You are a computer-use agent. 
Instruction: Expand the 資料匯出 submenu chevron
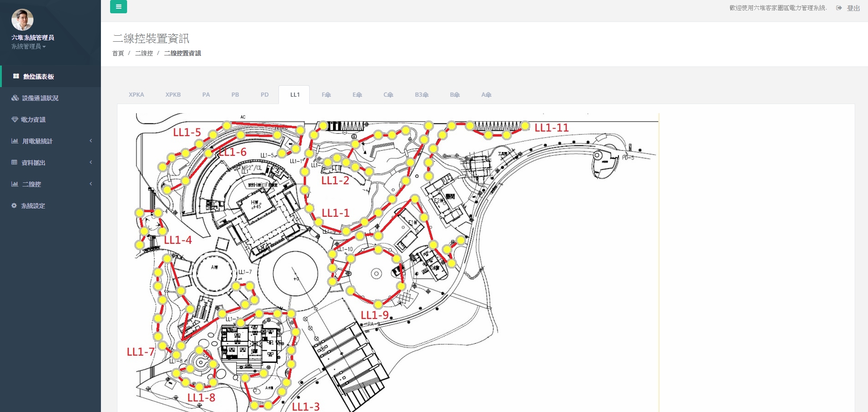tap(91, 162)
